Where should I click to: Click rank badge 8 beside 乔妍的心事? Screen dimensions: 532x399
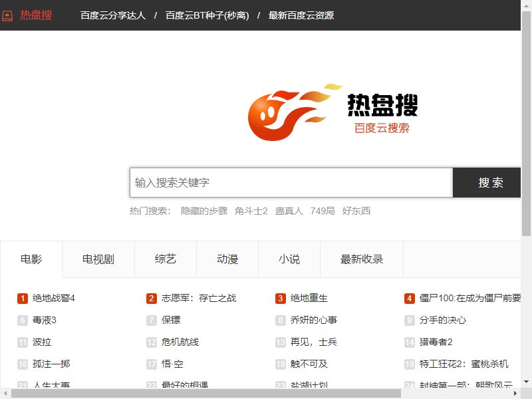click(x=280, y=321)
